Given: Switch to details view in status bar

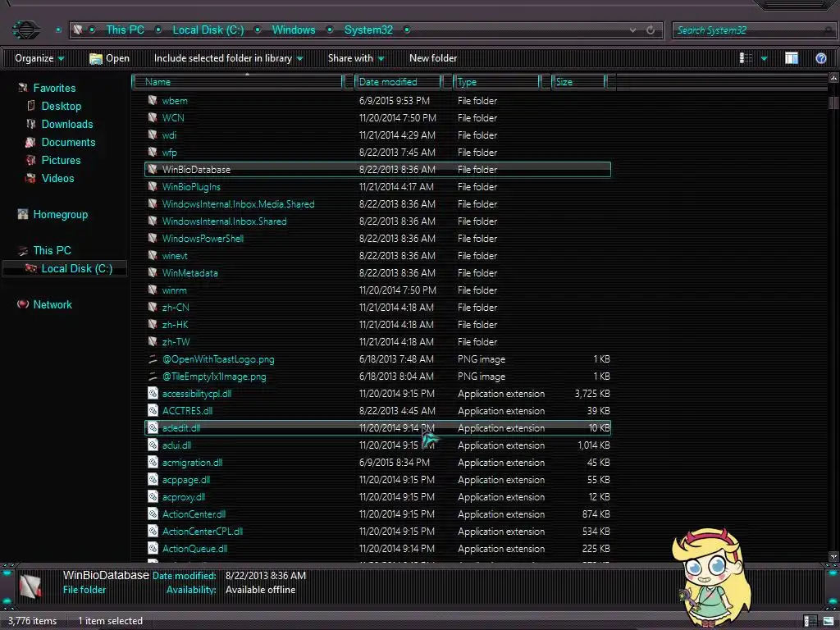Looking at the screenshot, I should (x=810, y=621).
